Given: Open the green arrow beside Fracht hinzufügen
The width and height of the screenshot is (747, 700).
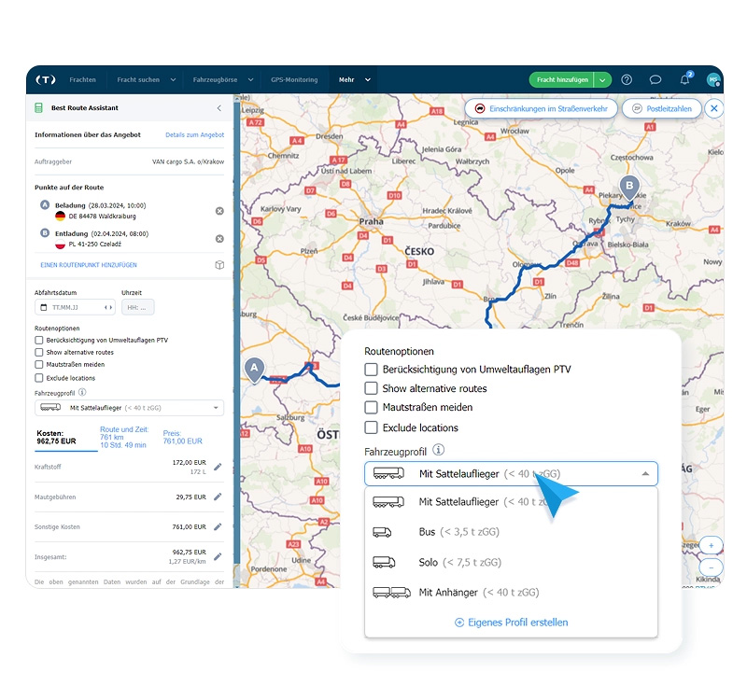Looking at the screenshot, I should point(602,80).
